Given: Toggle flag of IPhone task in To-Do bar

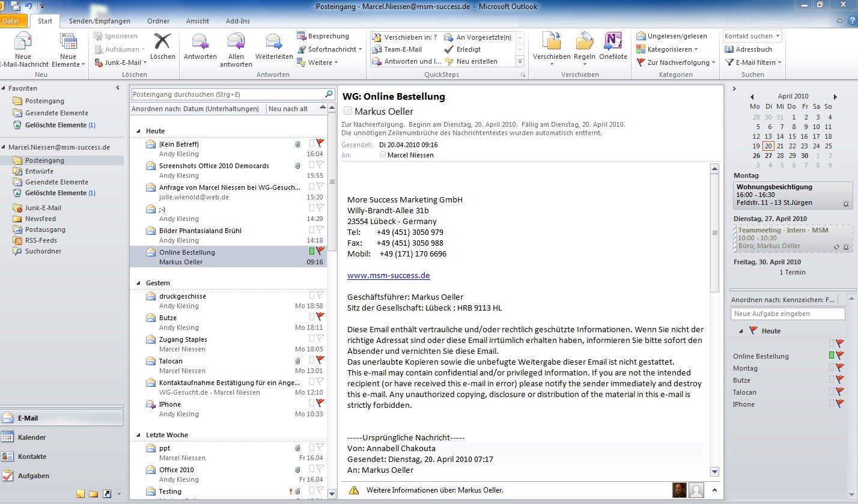Looking at the screenshot, I should 841,404.
